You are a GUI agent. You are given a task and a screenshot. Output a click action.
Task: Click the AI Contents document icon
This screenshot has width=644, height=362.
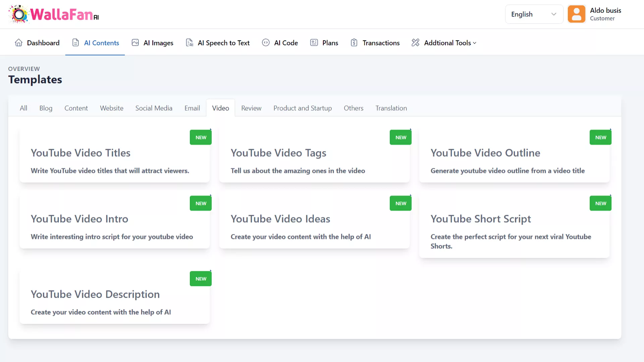click(x=76, y=43)
